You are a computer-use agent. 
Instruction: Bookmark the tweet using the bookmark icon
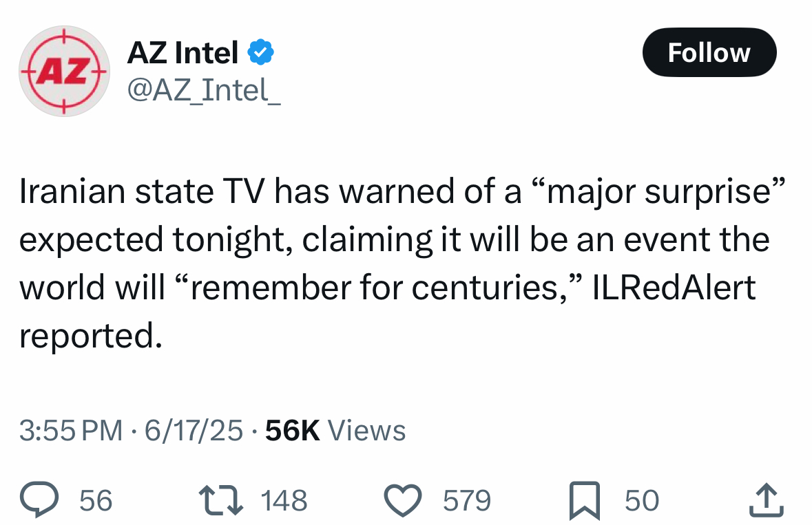pyautogui.click(x=585, y=500)
